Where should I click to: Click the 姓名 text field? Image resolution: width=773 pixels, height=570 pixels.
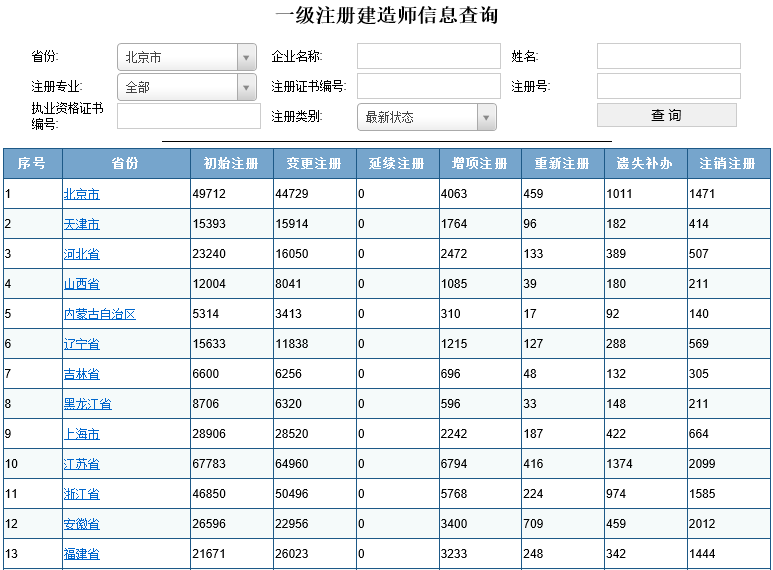coord(668,56)
